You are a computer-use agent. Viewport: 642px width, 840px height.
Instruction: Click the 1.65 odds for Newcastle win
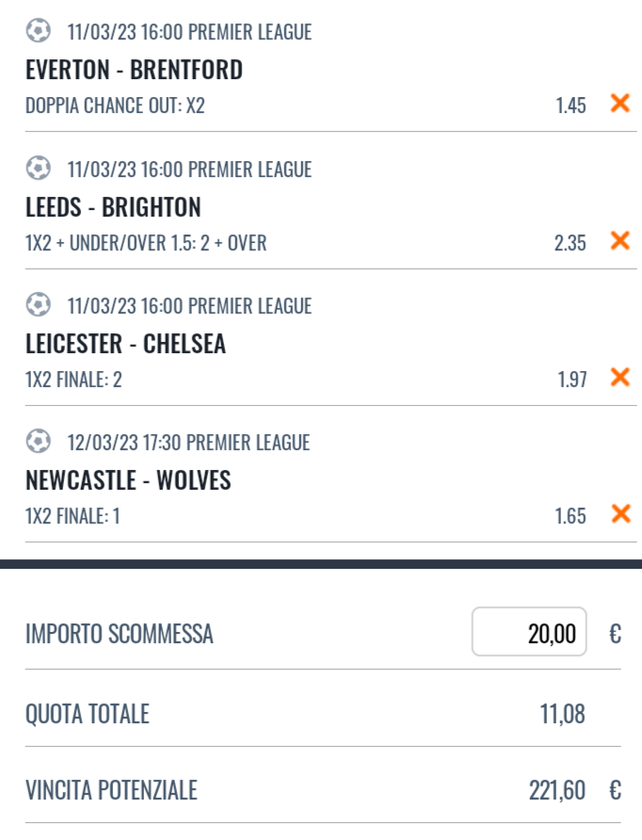[570, 516]
